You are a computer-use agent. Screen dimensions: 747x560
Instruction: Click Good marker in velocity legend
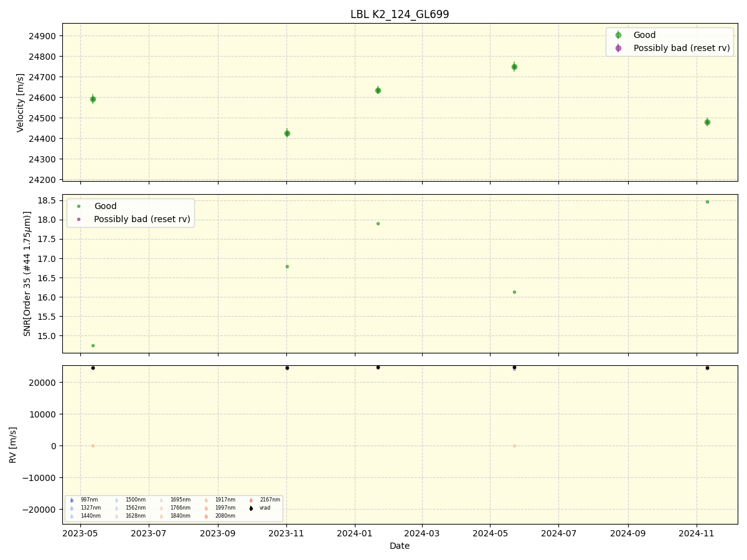618,35
